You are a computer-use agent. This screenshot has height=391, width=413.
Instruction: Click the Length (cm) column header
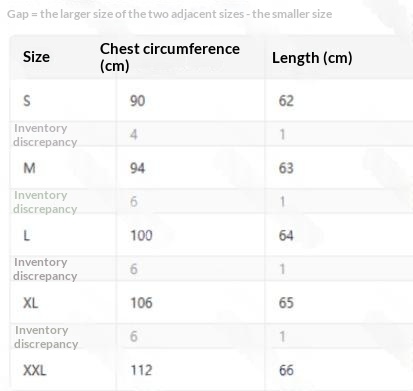coord(312,58)
